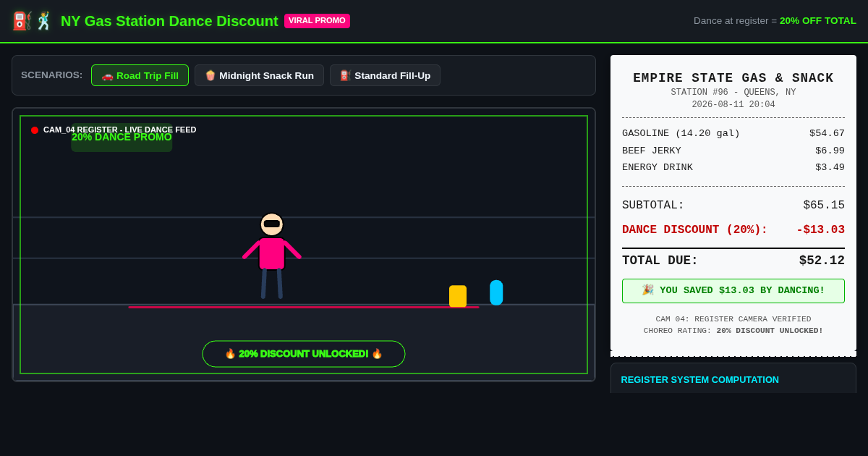Click the YOU SAVED $13.03 BY DANCING banner
Image resolution: width=868 pixels, height=456 pixels.
point(733,291)
